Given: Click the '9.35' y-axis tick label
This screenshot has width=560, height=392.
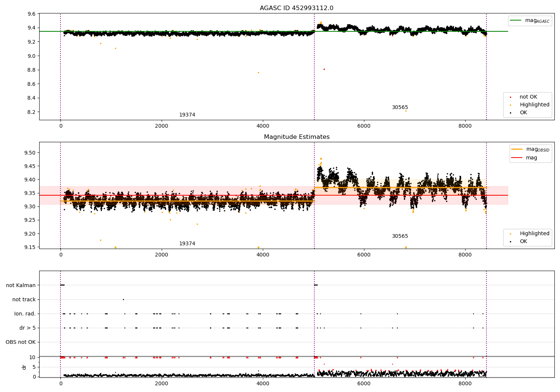Looking at the screenshot, I should click(30, 193).
